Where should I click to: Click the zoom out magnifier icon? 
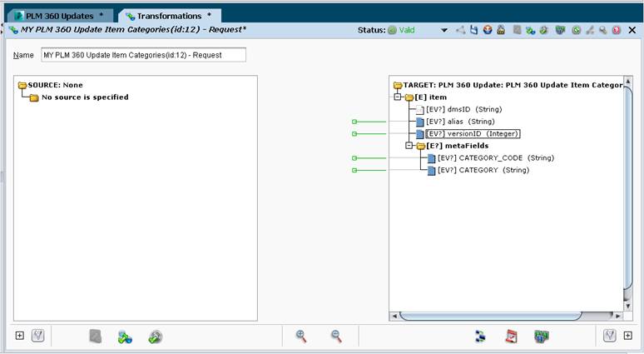tap(336, 336)
